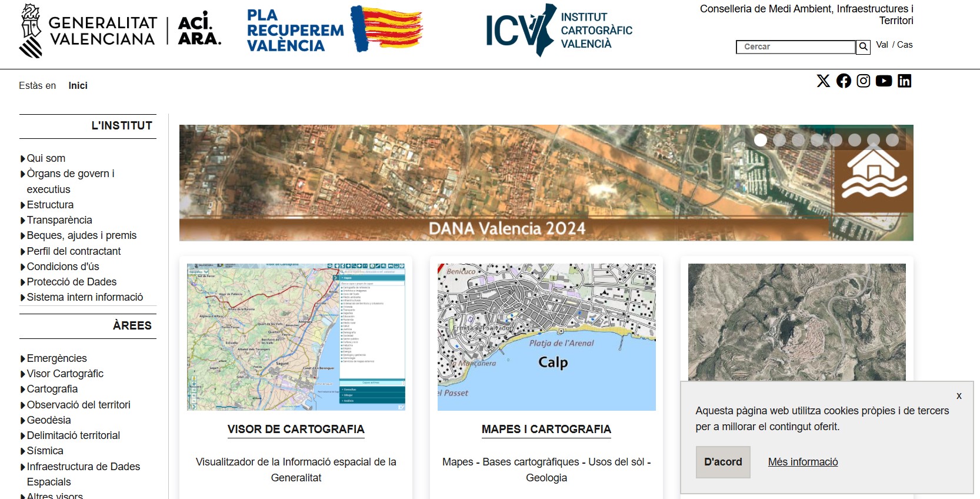Open the Facebook social page
The width and height of the screenshot is (980, 499).
pyautogui.click(x=844, y=81)
